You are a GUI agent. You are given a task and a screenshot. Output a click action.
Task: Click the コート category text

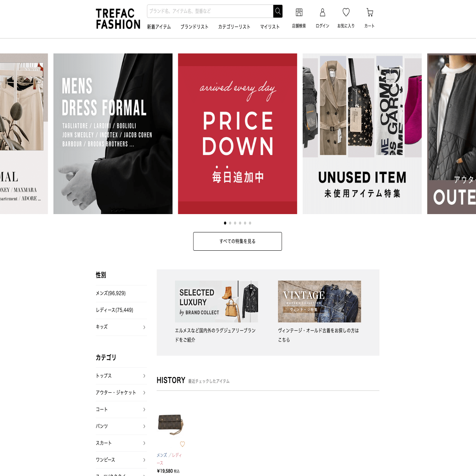102,409
